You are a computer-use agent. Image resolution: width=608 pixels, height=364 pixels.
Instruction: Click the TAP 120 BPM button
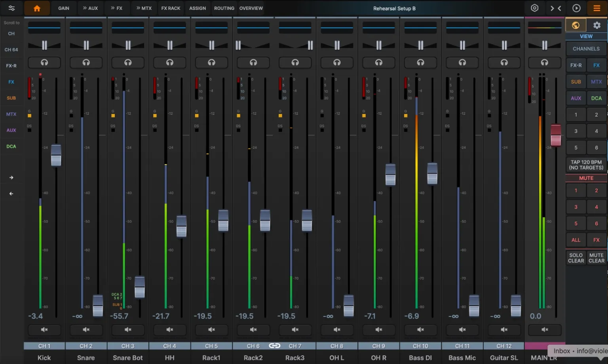(x=586, y=165)
